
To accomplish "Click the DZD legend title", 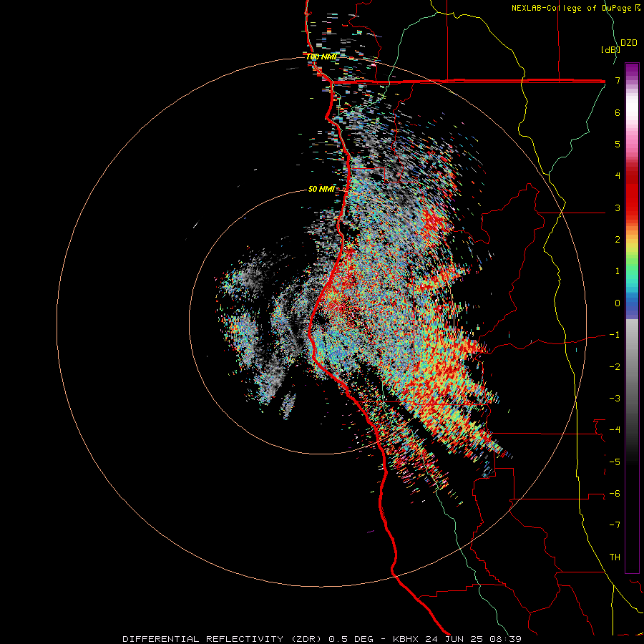I will (x=629, y=43).
